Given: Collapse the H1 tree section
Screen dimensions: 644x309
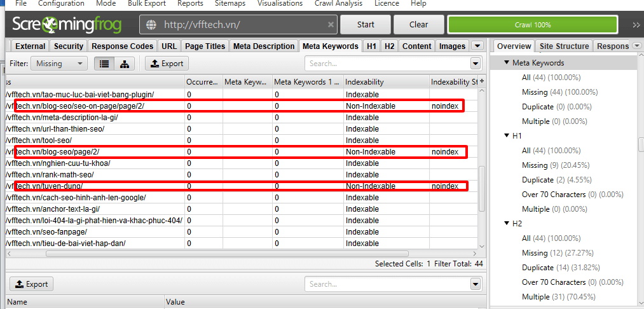Looking at the screenshot, I should tap(507, 135).
